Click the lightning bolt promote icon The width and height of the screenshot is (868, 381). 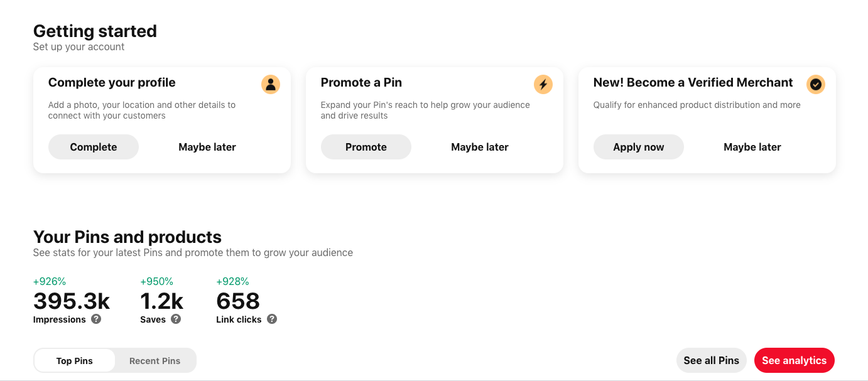(x=543, y=84)
